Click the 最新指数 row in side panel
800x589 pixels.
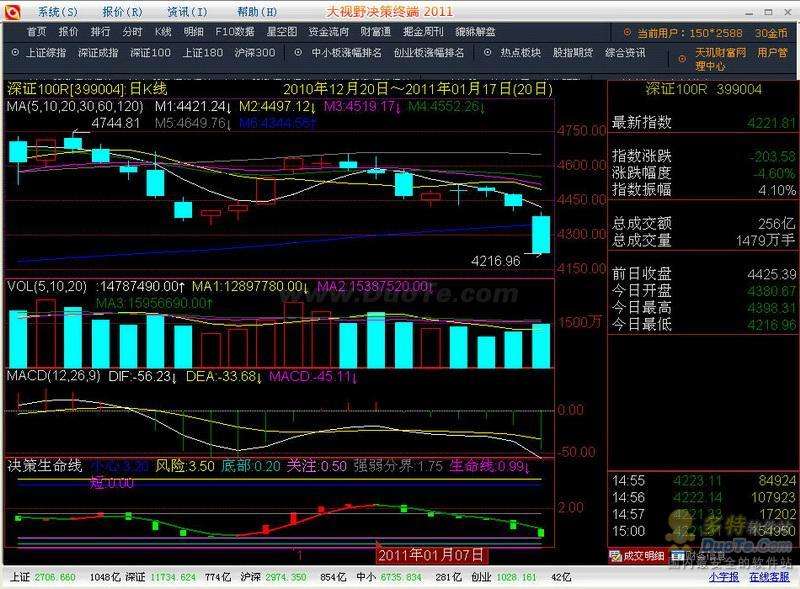pos(704,122)
